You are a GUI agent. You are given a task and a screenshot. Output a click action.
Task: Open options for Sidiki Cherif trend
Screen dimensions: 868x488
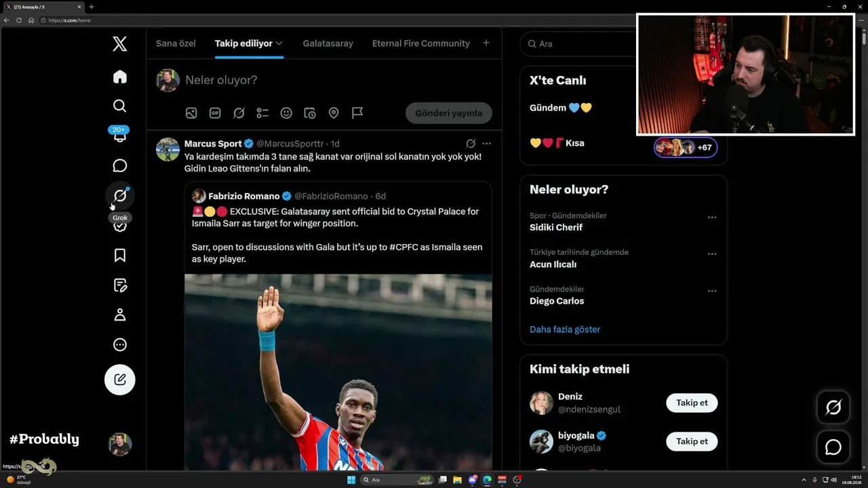point(712,218)
